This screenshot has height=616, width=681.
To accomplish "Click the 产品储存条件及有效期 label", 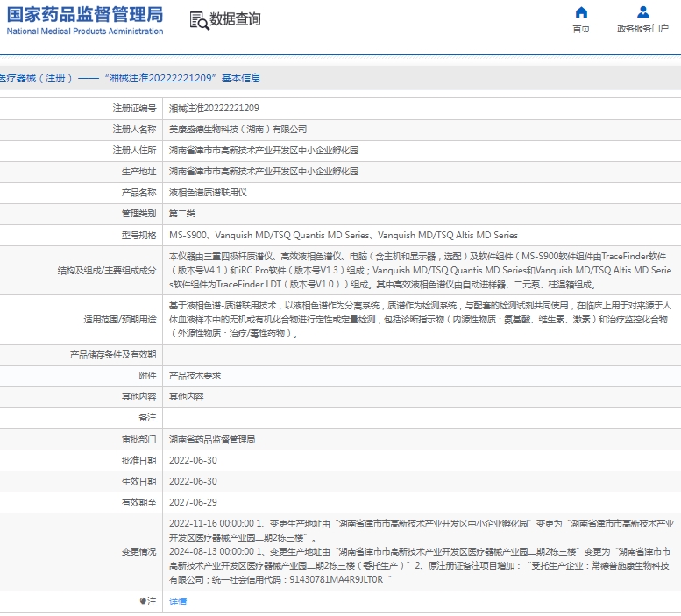I will tap(113, 355).
